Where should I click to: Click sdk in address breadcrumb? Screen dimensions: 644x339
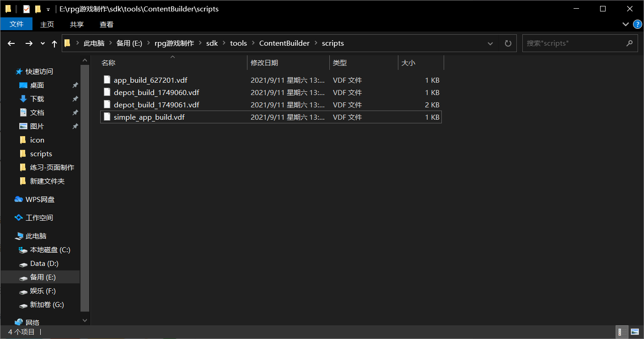click(212, 43)
